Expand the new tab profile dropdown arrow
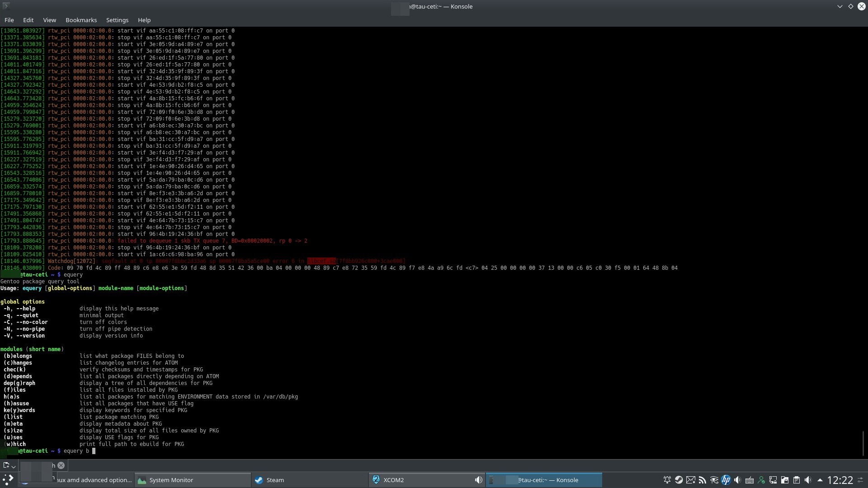The width and height of the screenshot is (868, 488). click(x=14, y=466)
